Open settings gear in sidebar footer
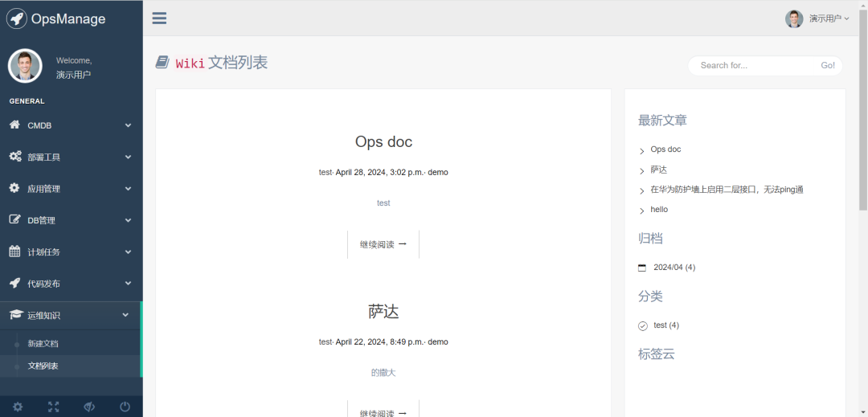Screen dimensions: 868x417 (18, 407)
